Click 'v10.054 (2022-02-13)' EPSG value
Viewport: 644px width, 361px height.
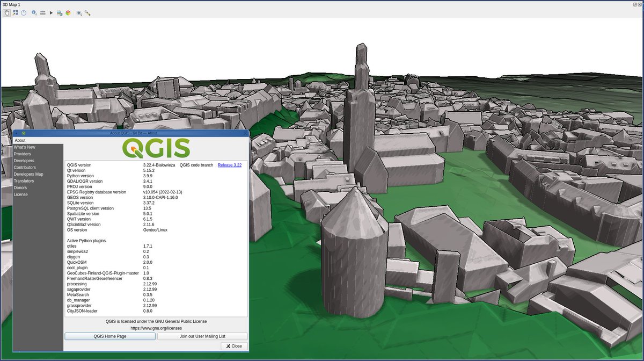tap(163, 192)
